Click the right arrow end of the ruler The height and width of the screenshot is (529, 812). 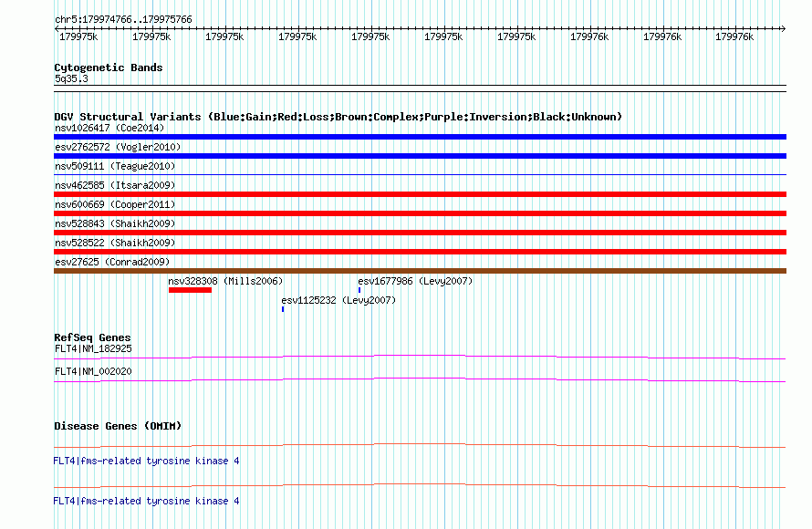[784, 29]
